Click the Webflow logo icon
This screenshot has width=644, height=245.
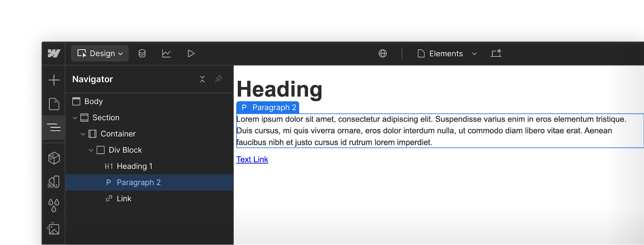[x=54, y=54]
